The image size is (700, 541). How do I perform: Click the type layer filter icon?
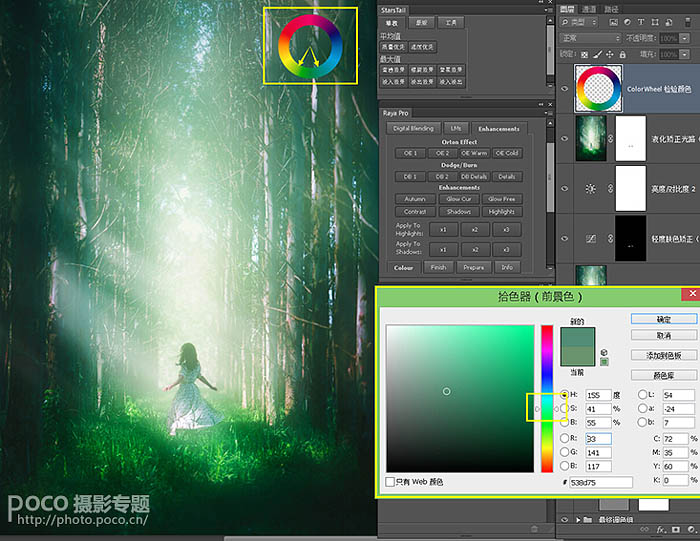[641, 22]
